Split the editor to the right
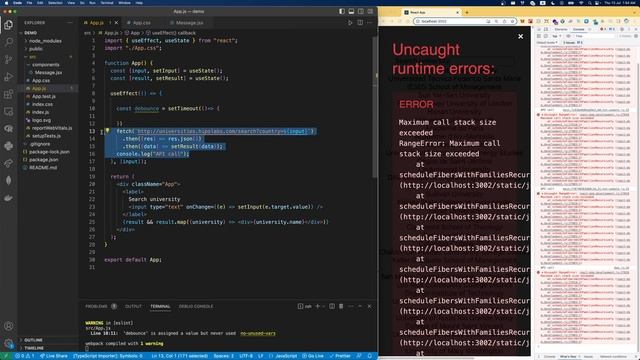 pos(360,23)
